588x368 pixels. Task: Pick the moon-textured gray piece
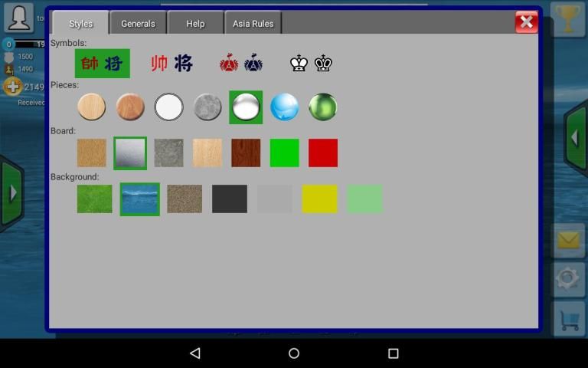click(207, 107)
